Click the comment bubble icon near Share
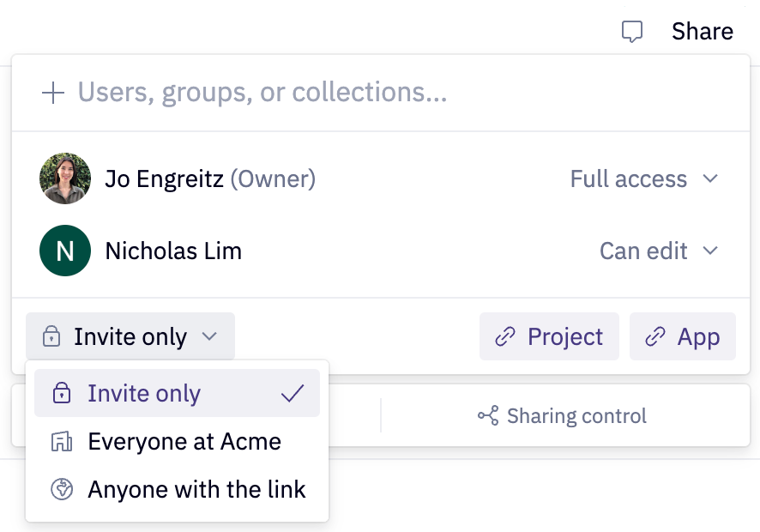The width and height of the screenshot is (760, 532). pos(632,32)
